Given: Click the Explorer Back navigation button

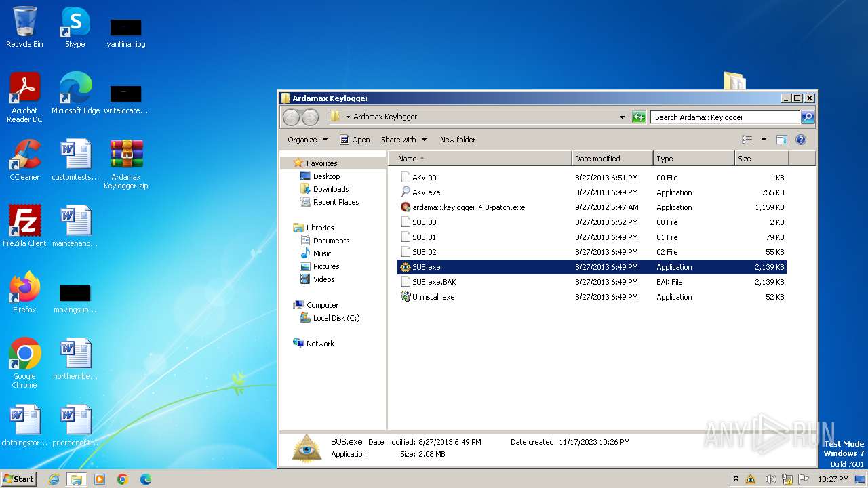Looking at the screenshot, I should point(291,117).
